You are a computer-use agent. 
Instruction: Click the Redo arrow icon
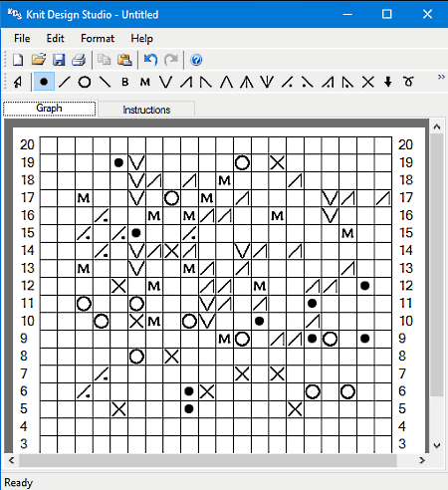coord(171,60)
